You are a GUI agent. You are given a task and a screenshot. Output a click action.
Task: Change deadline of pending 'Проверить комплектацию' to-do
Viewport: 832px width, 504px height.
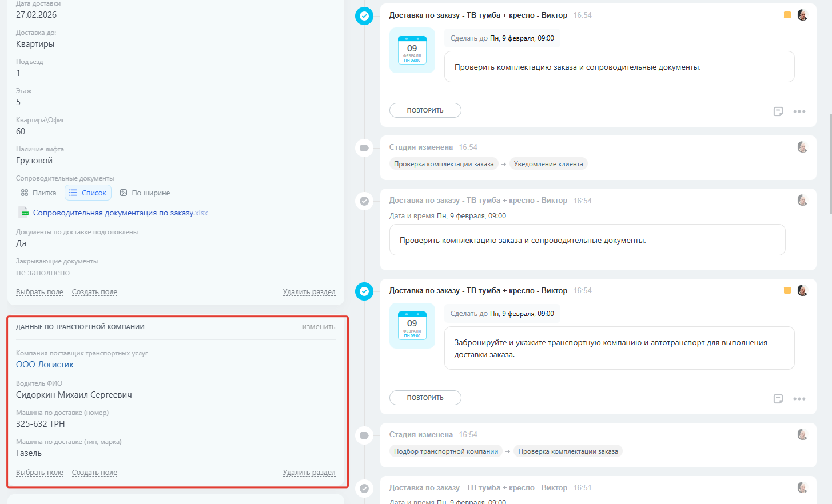coord(522,38)
